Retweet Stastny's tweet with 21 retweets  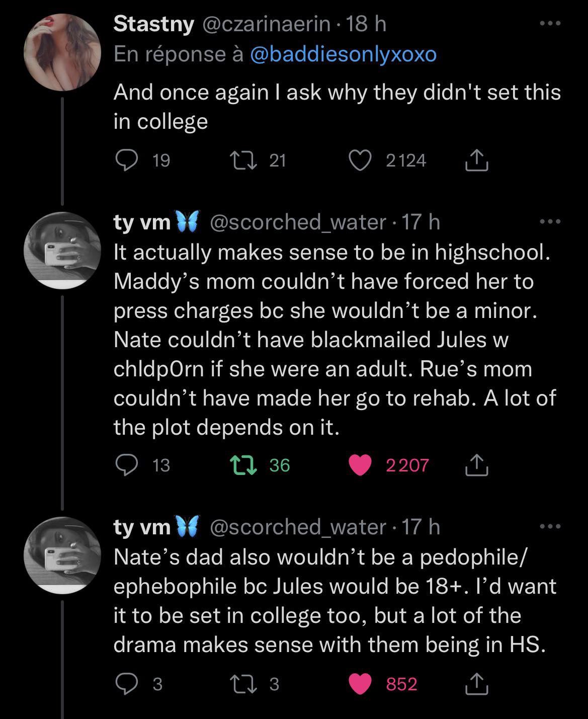pos(243,161)
